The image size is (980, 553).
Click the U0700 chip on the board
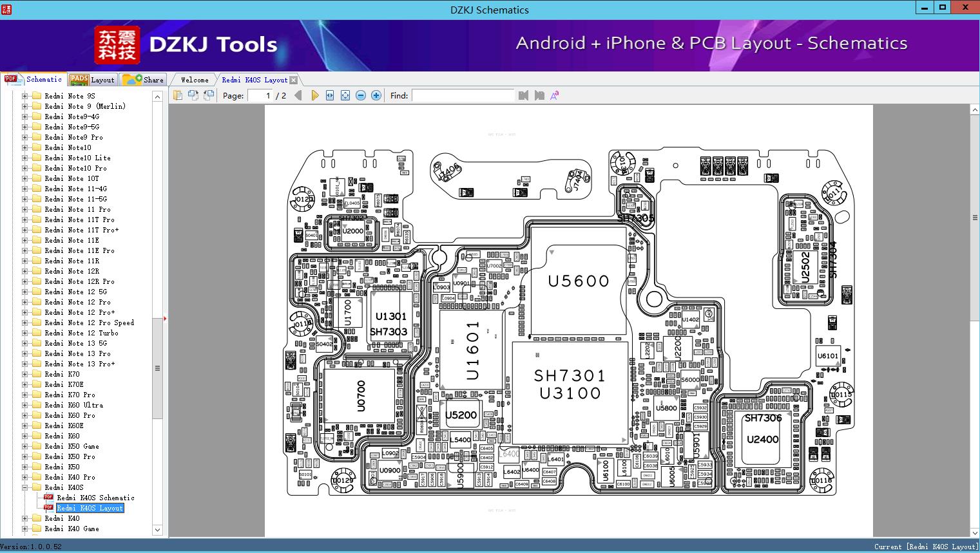tap(360, 396)
